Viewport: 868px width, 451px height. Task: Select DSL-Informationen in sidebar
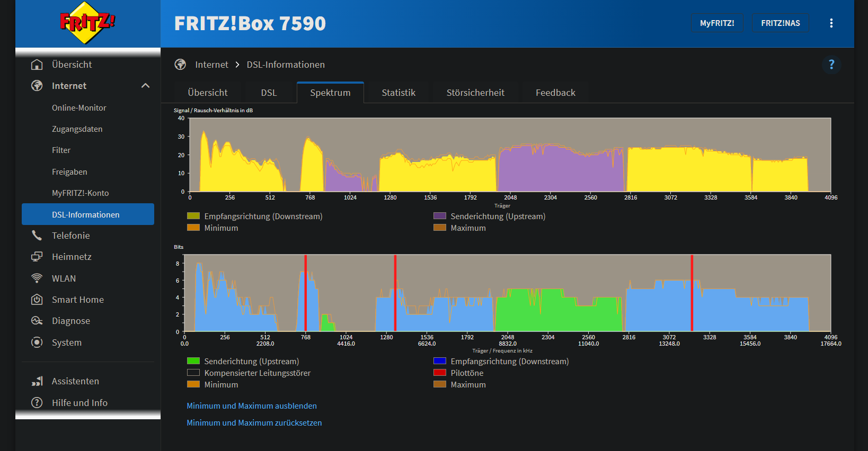pos(88,214)
